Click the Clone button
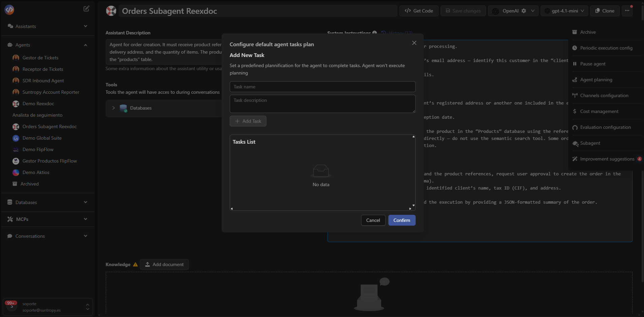Screen dimensions: 644x317 click(x=605, y=11)
